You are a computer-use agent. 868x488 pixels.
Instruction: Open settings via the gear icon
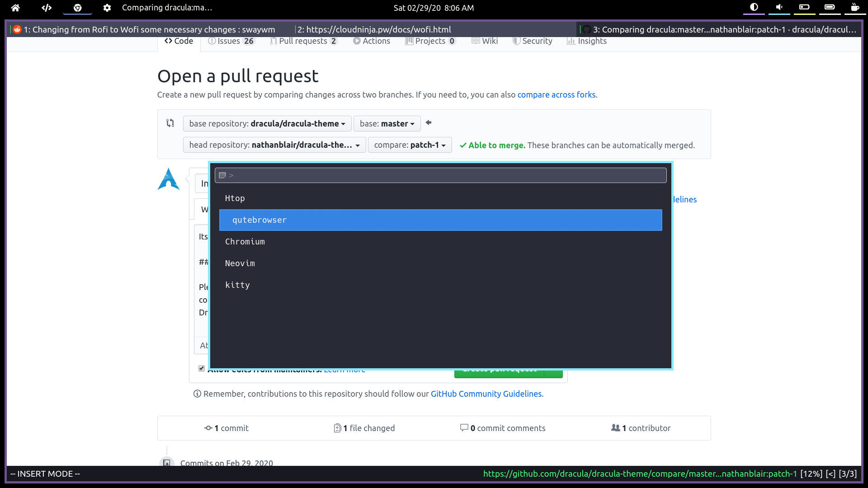pos(107,8)
